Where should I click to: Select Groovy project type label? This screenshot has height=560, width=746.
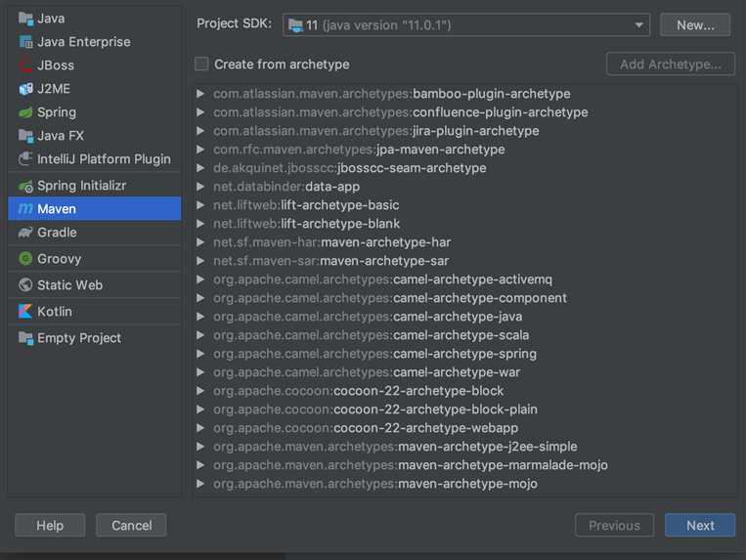(60, 259)
